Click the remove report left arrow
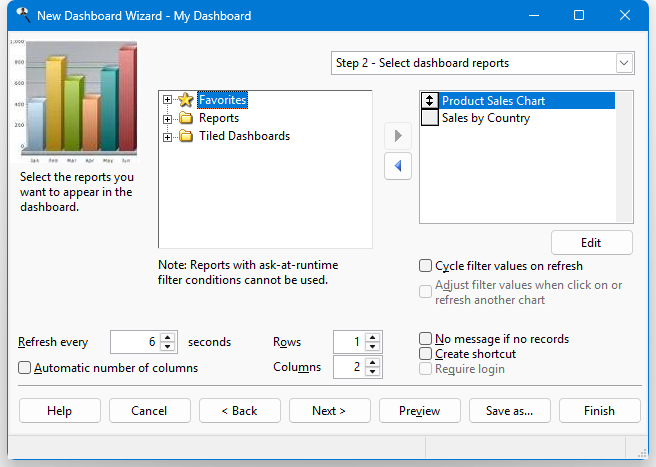 pyautogui.click(x=398, y=166)
